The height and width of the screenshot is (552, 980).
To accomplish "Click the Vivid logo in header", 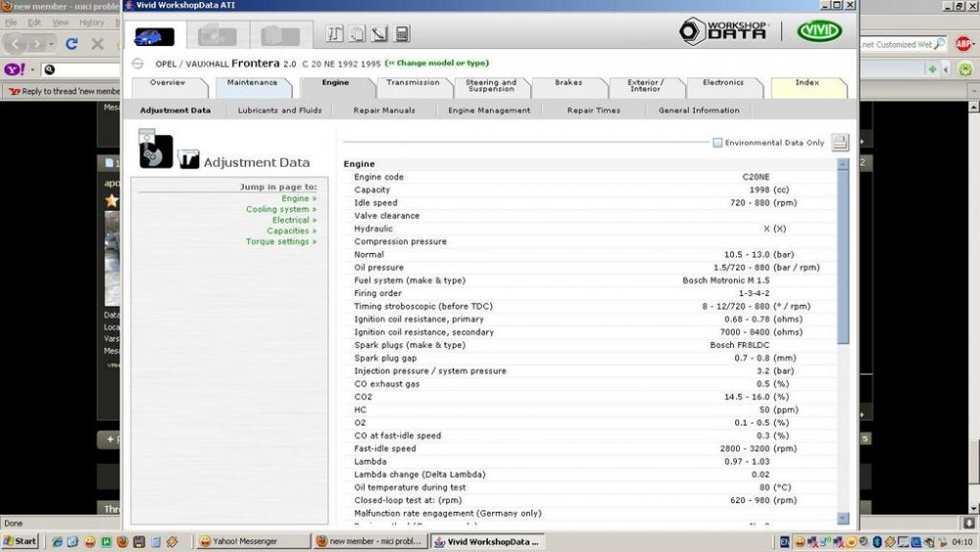I will 819,32.
